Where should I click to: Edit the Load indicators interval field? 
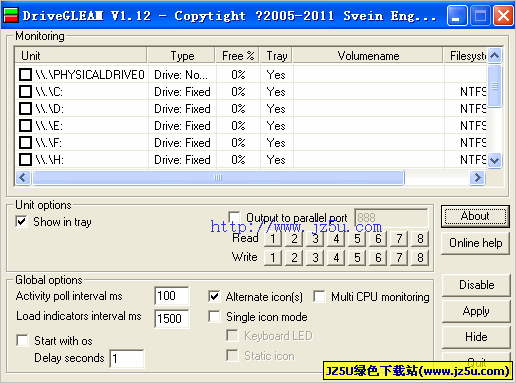(172, 318)
